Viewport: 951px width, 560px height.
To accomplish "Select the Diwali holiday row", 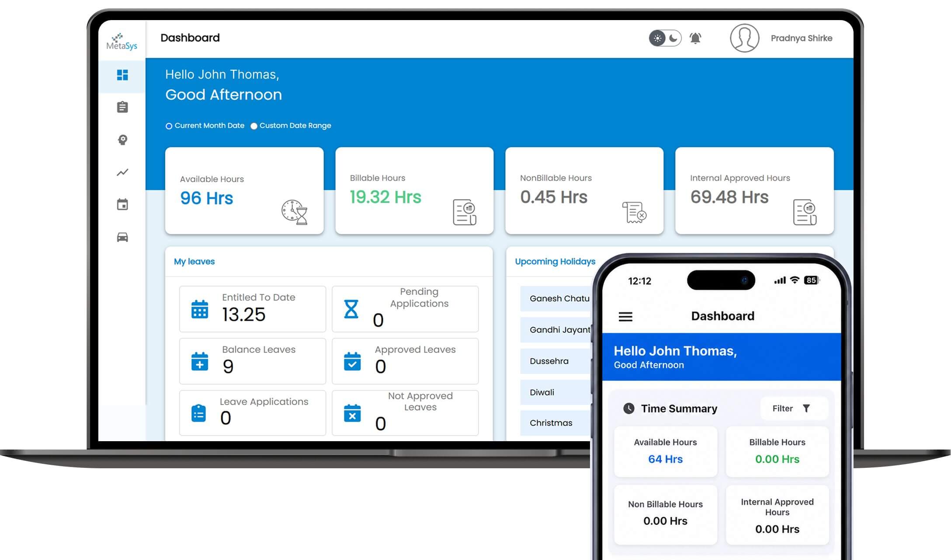I will tap(555, 392).
